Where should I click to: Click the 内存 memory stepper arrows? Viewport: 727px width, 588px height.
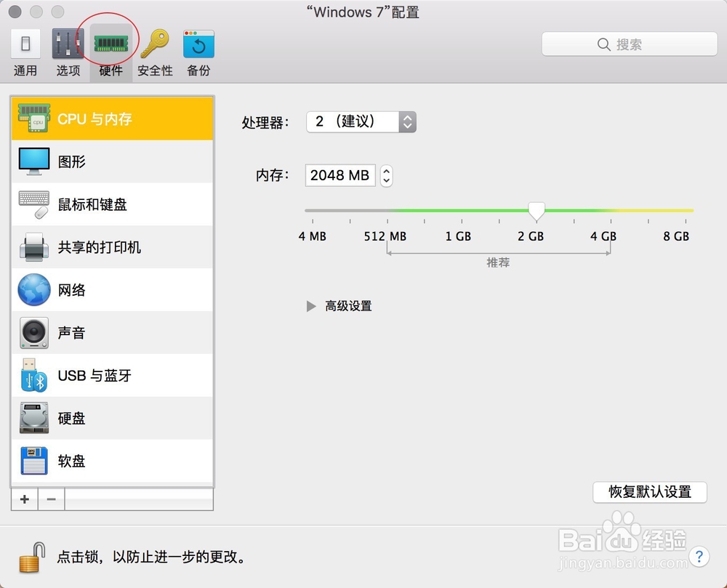pyautogui.click(x=386, y=176)
